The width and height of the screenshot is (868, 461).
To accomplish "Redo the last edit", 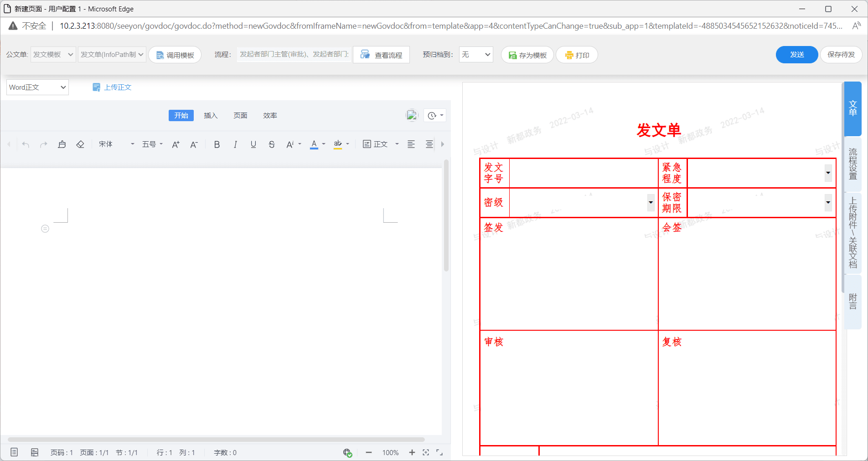I will pyautogui.click(x=44, y=144).
